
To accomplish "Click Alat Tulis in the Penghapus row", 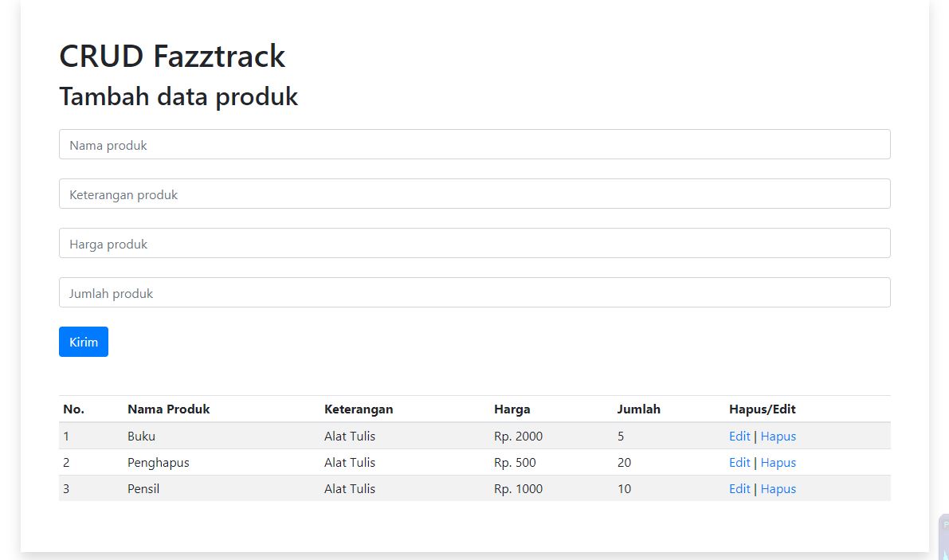I will [350, 463].
